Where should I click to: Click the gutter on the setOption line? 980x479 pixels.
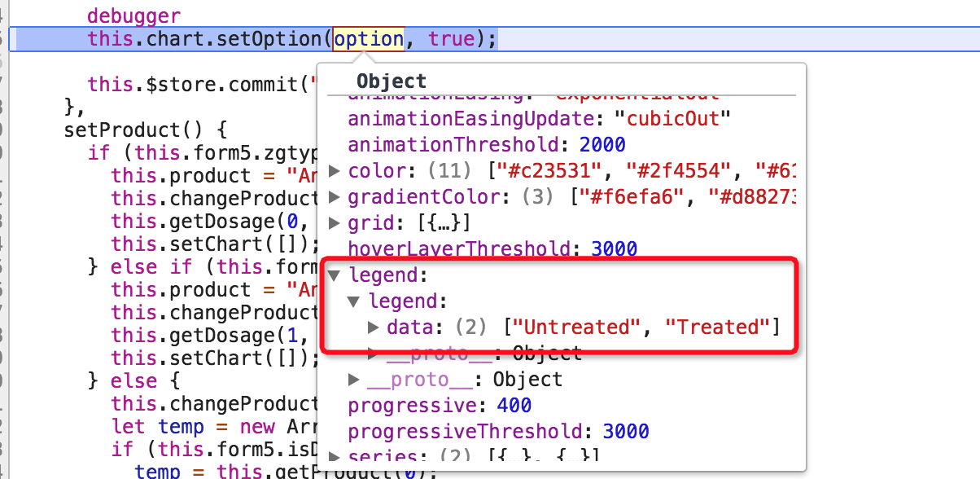tap(6, 38)
